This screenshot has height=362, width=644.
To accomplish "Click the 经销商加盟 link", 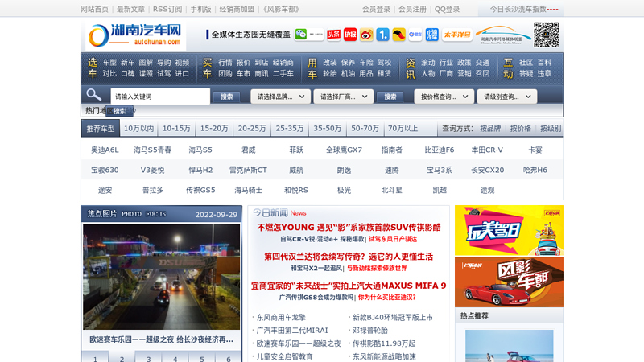I will point(237,9).
